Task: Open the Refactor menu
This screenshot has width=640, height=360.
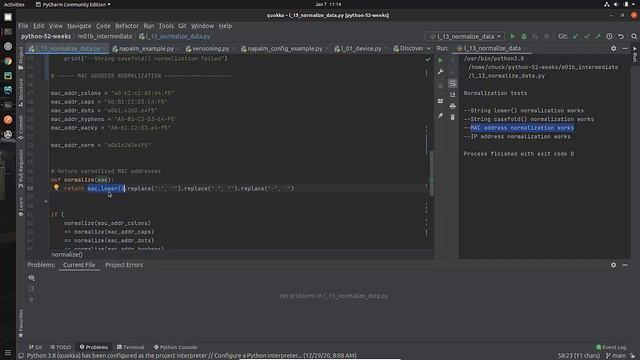Action: (127, 26)
